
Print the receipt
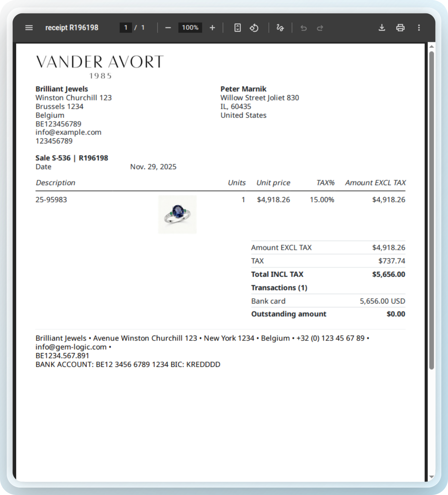pyautogui.click(x=400, y=28)
